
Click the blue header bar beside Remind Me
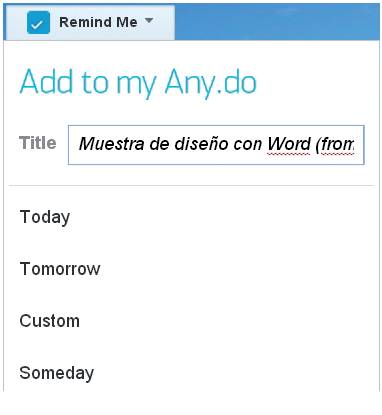click(277, 22)
